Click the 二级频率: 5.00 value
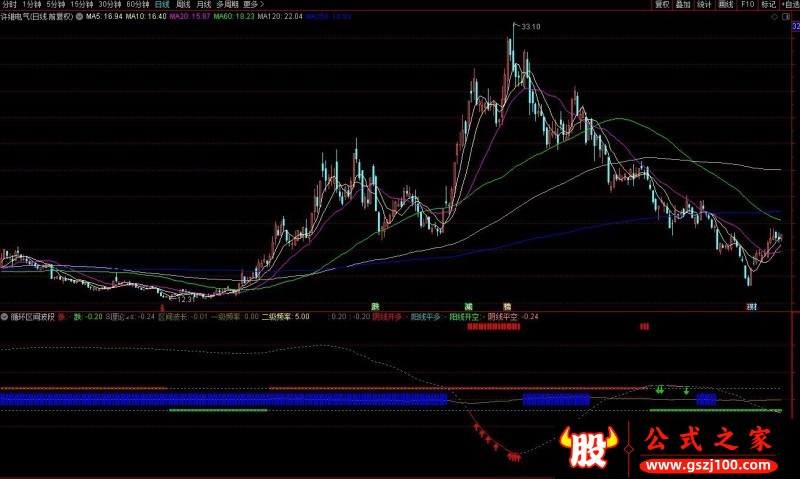This screenshot has width=800, height=479. tap(286, 317)
